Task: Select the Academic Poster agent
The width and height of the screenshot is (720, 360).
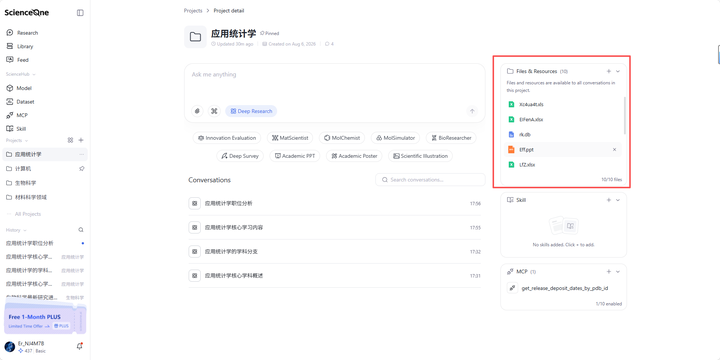Action: [x=354, y=156]
